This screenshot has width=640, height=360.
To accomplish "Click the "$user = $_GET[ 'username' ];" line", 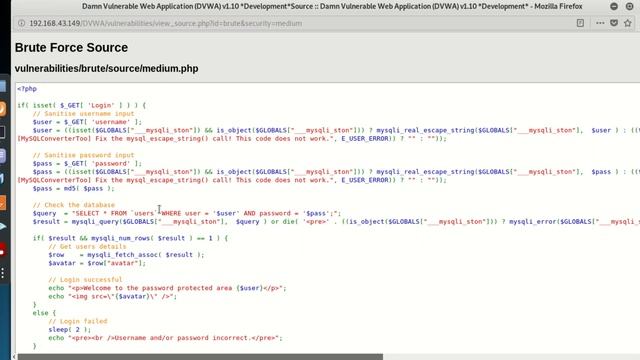I will [87, 122].
